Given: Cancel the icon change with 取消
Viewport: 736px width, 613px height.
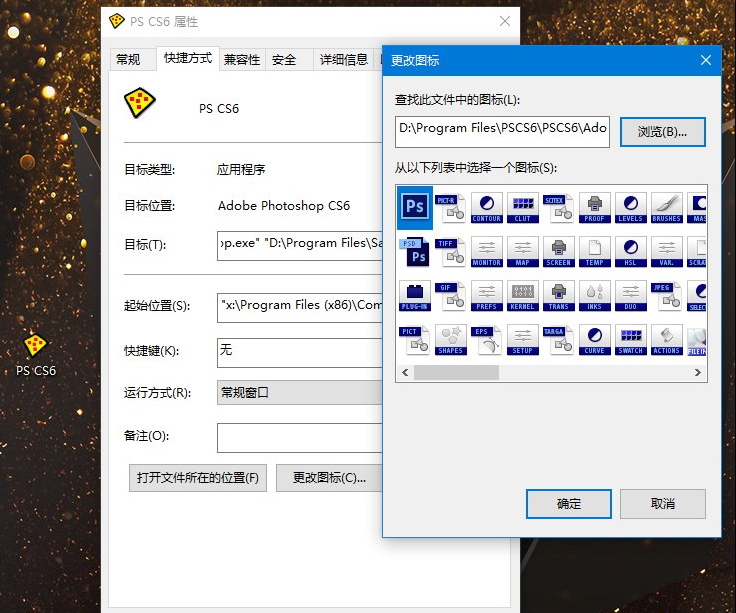Looking at the screenshot, I should (x=662, y=504).
